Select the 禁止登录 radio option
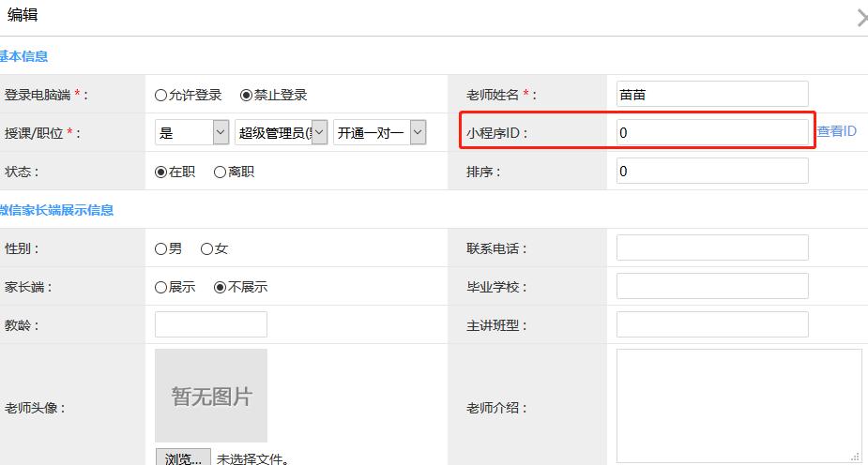 tap(247, 95)
